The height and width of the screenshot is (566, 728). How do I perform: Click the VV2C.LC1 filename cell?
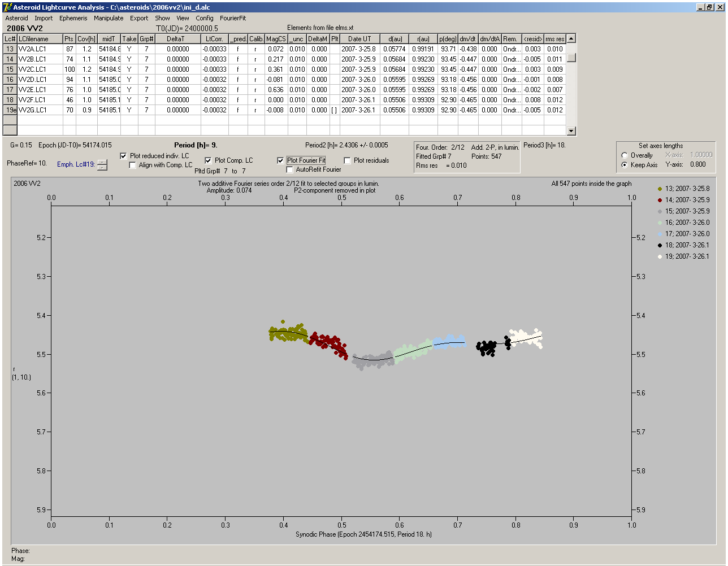tap(40, 69)
